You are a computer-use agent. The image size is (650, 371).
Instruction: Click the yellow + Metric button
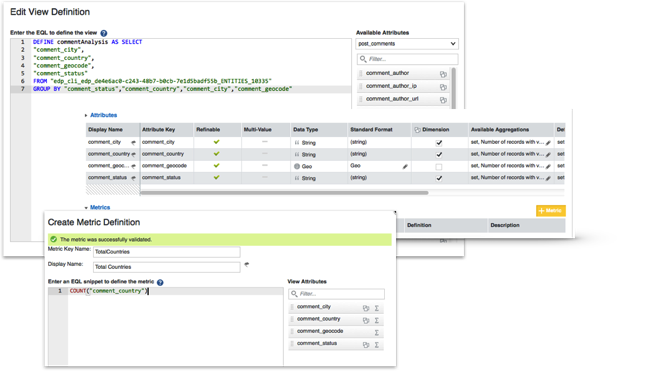[551, 211]
